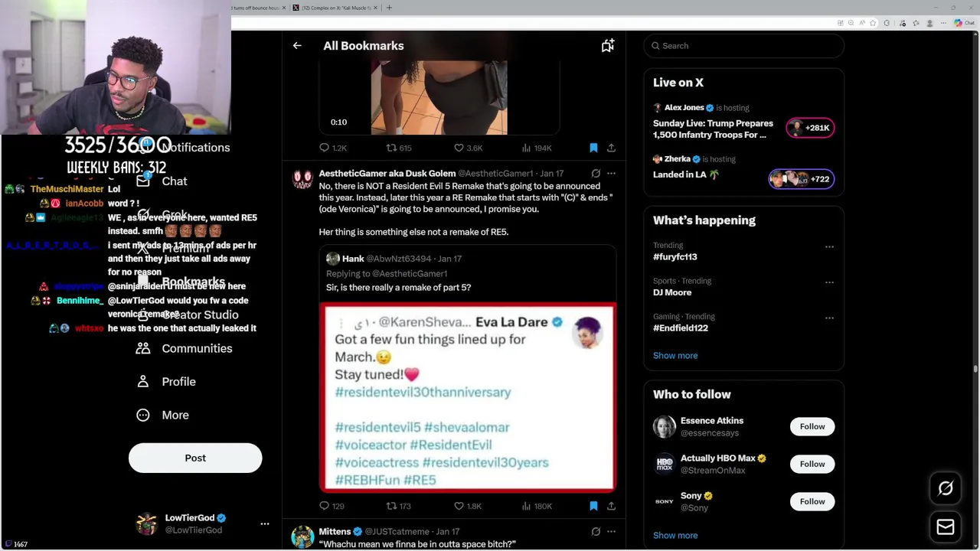
Task: Open the Grok floating button
Action: tap(946, 488)
